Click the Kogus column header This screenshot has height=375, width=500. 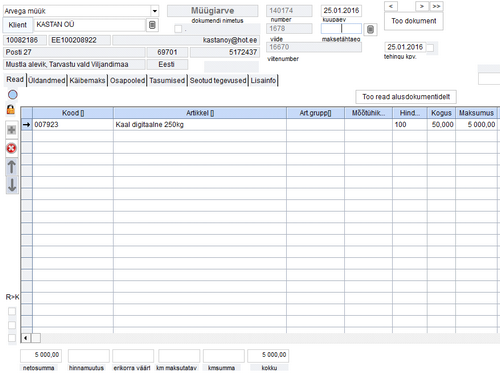click(x=441, y=113)
